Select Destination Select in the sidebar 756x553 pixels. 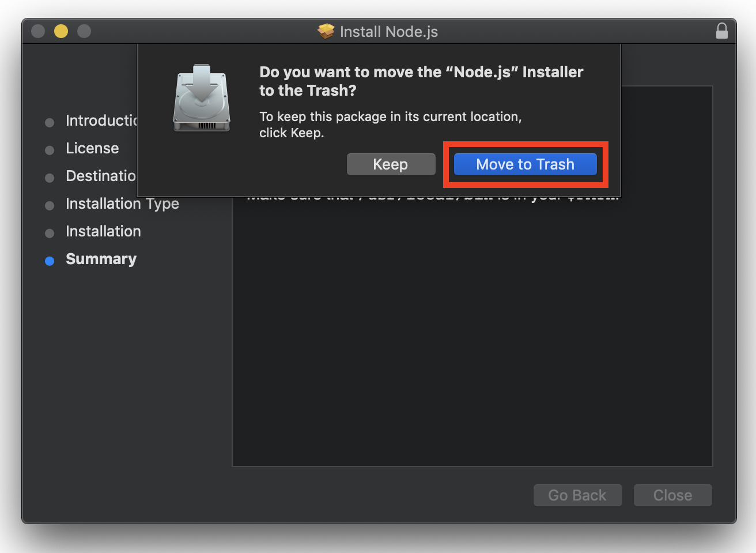tap(101, 176)
